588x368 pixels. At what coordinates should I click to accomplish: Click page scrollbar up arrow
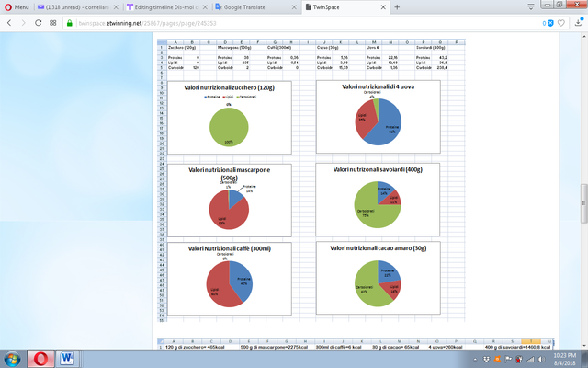584,36
